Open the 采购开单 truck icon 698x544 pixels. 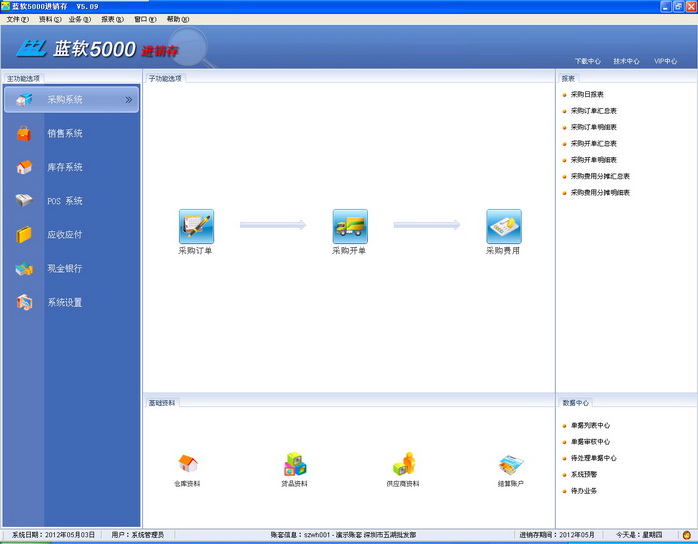click(350, 227)
